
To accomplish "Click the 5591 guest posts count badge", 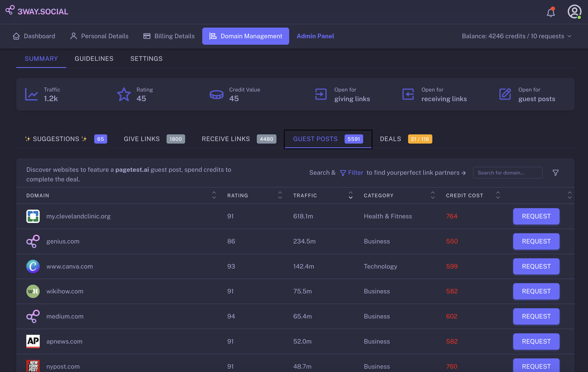I will pyautogui.click(x=354, y=139).
